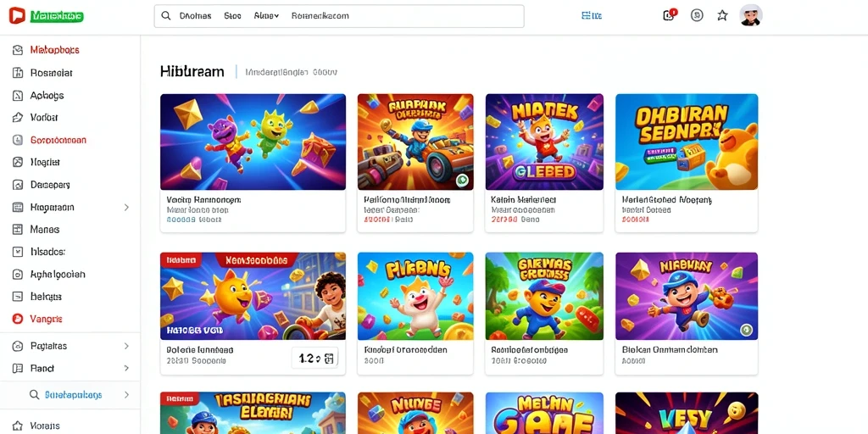Screen dimensions: 868x434
Task: Click the icon beside 'Manes' in sidebar
Action: pyautogui.click(x=18, y=229)
